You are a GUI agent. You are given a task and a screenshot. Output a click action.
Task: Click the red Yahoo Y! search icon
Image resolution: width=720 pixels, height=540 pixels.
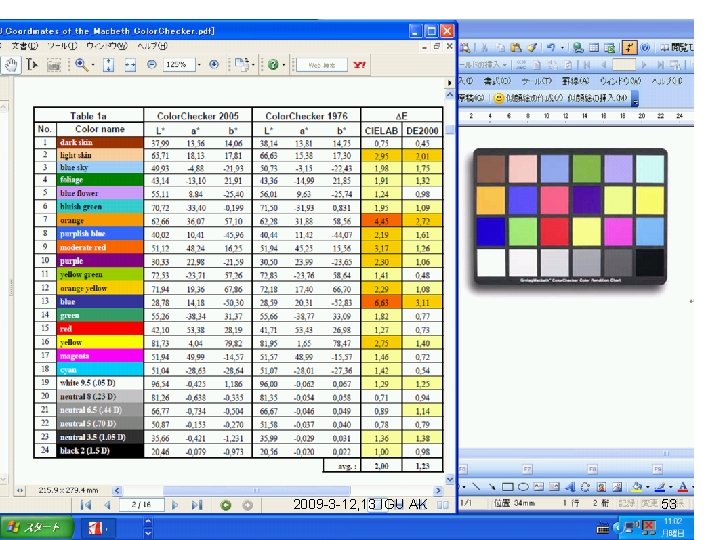click(x=359, y=65)
